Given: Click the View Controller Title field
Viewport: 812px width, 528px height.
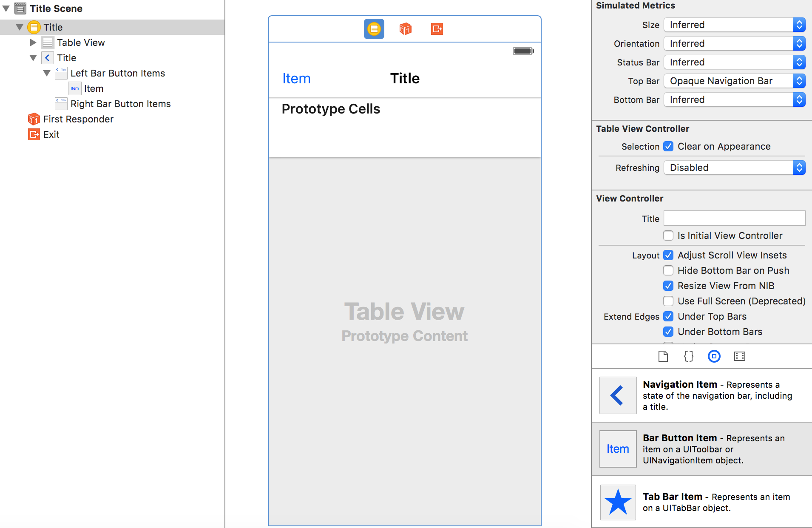Looking at the screenshot, I should (x=734, y=218).
